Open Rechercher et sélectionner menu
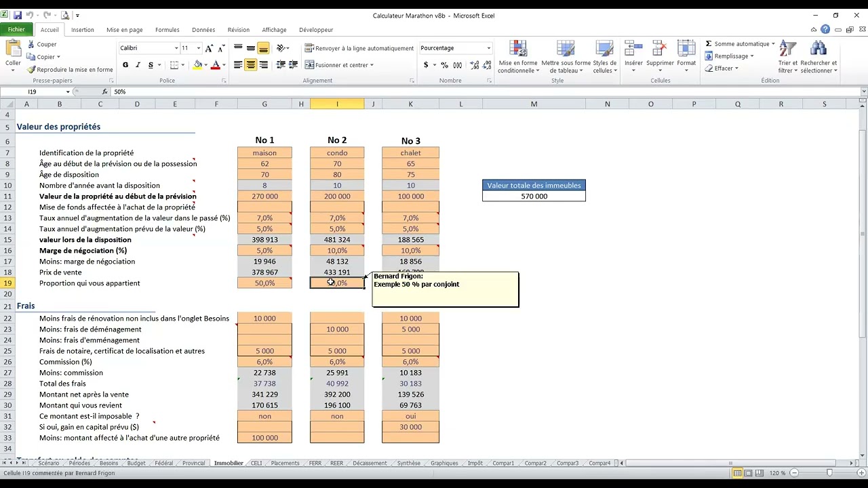The height and width of the screenshot is (488, 868). (x=818, y=58)
